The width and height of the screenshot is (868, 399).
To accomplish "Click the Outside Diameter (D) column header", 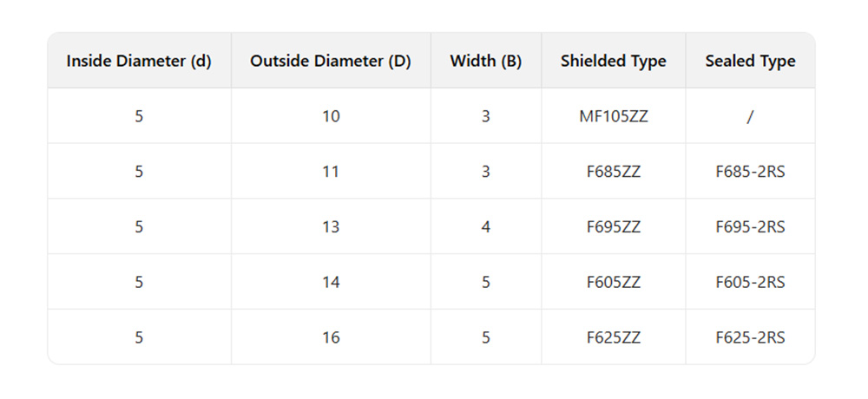I will pyautogui.click(x=331, y=61).
